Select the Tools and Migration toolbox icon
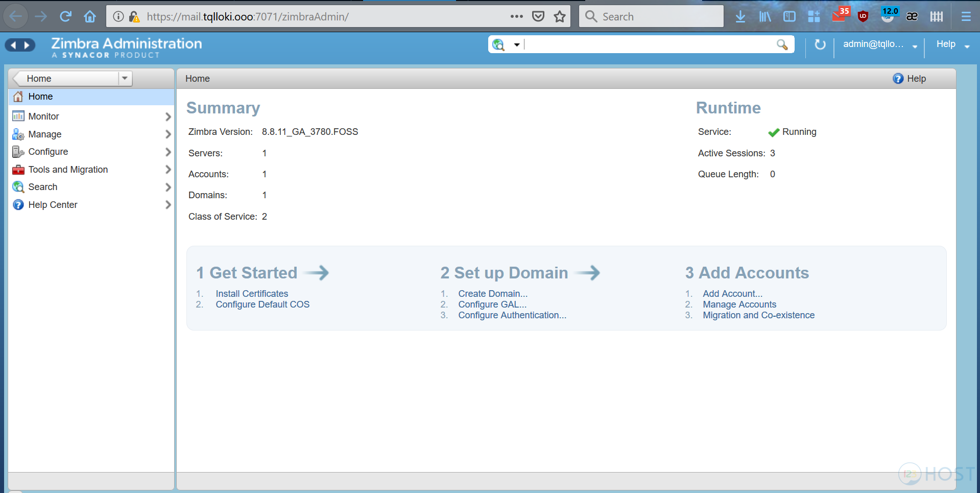 (x=18, y=169)
